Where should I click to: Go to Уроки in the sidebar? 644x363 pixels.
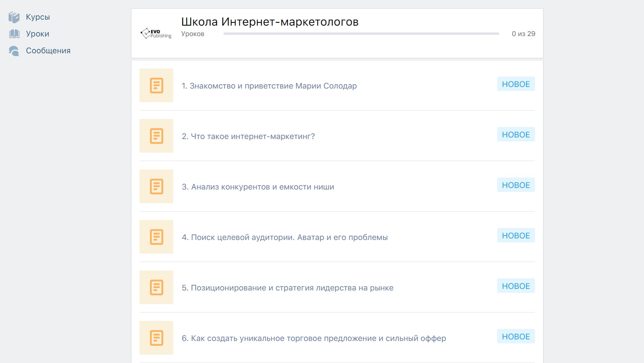tap(38, 34)
